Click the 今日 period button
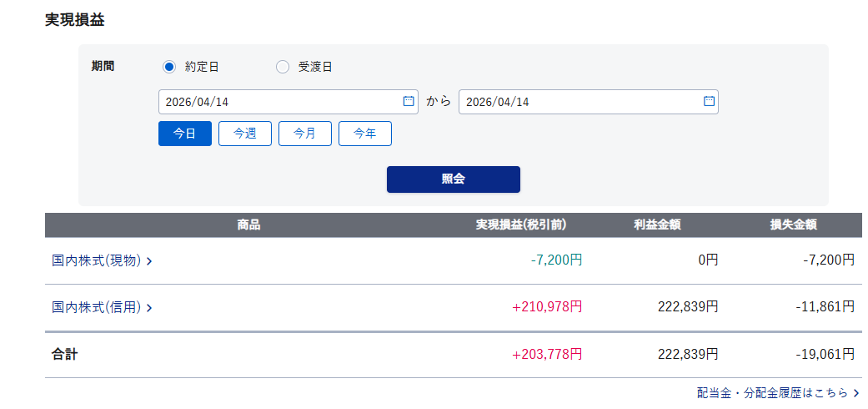The width and height of the screenshot is (868, 409). [x=185, y=134]
